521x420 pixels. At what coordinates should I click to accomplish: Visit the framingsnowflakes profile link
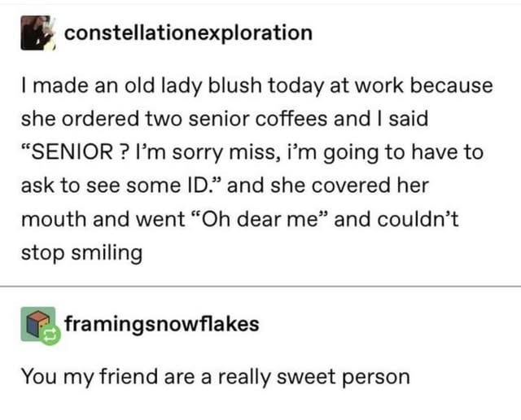pos(161,324)
